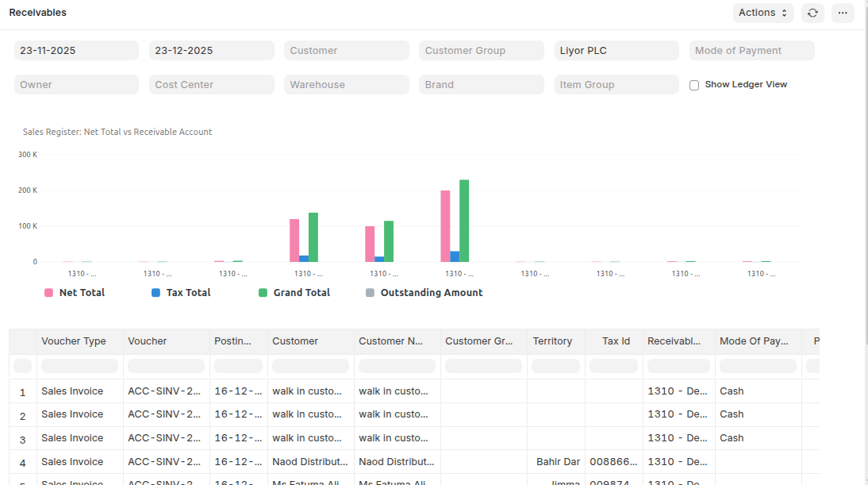Open the Customer Group filter field

pos(481,51)
